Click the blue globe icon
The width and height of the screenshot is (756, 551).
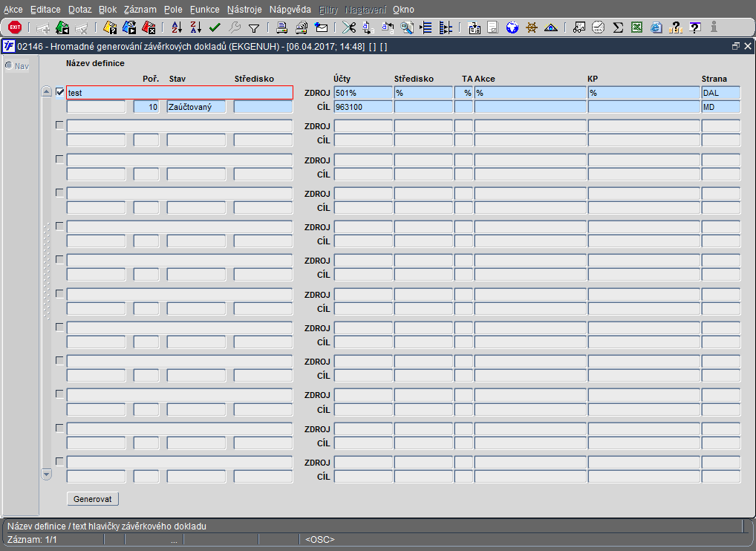512,28
